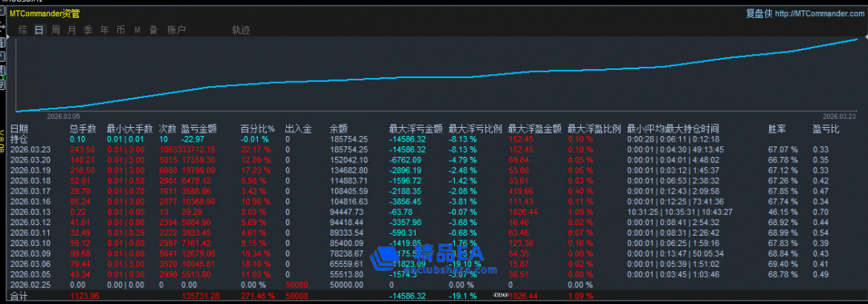Select the 持仓 positions row label
Image resolution: width=868 pixels, height=304 pixels.
18,139
